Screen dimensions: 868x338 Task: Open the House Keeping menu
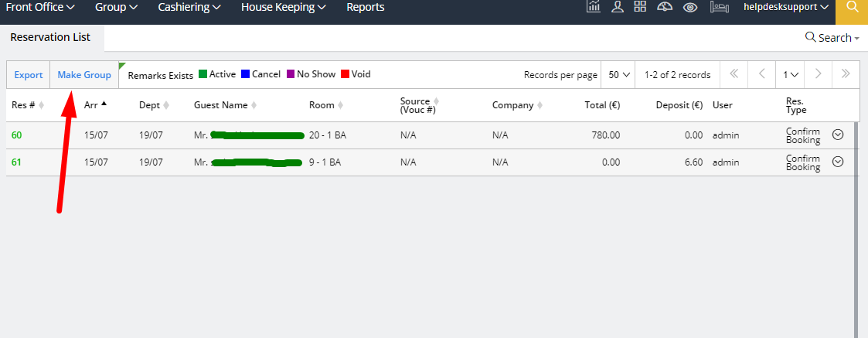tap(283, 8)
